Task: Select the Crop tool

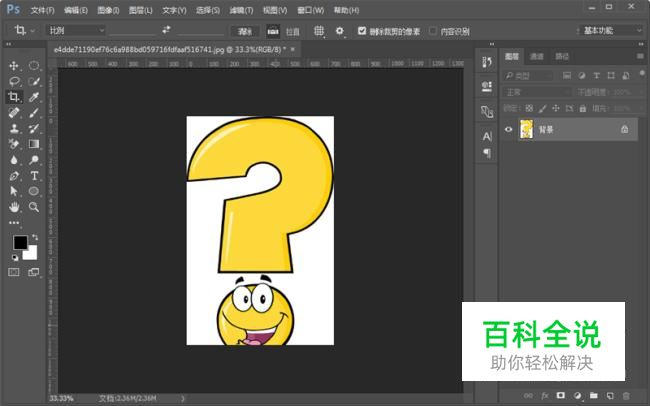Action: [x=14, y=97]
